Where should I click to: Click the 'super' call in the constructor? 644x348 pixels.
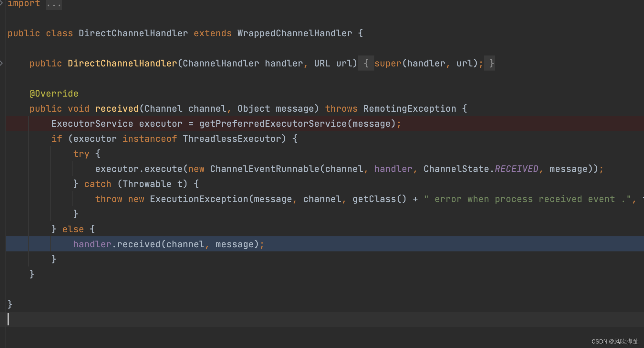(x=388, y=63)
